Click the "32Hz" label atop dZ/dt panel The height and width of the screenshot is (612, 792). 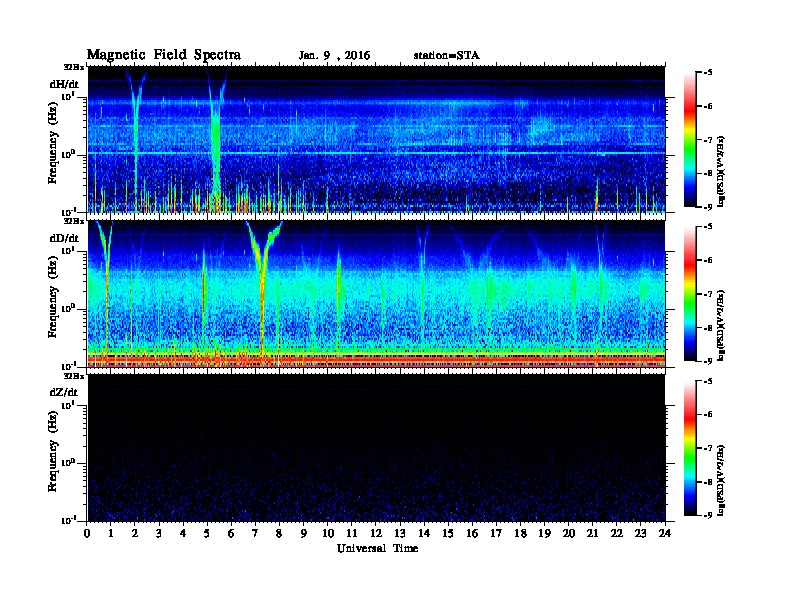point(73,376)
